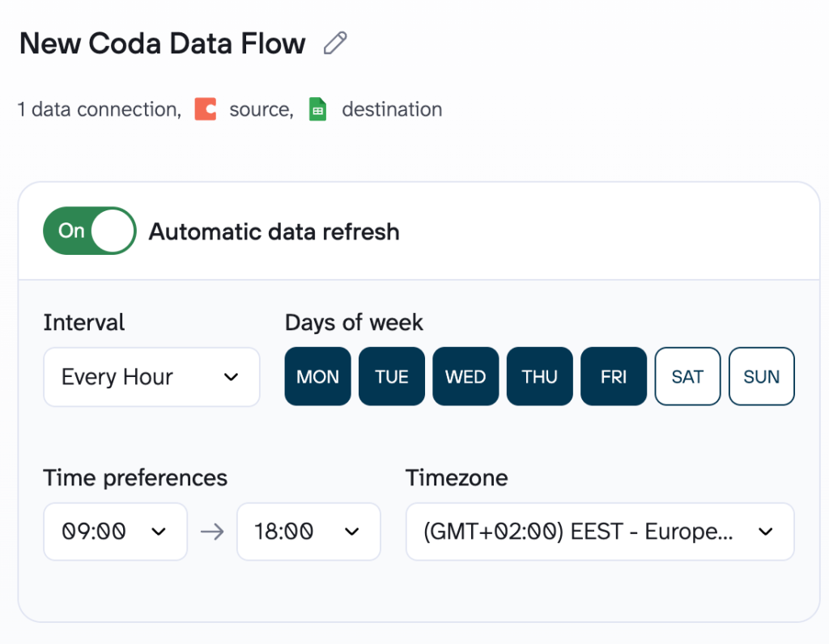Image resolution: width=829 pixels, height=644 pixels.
Task: Click the Coda source icon
Action: (x=206, y=109)
